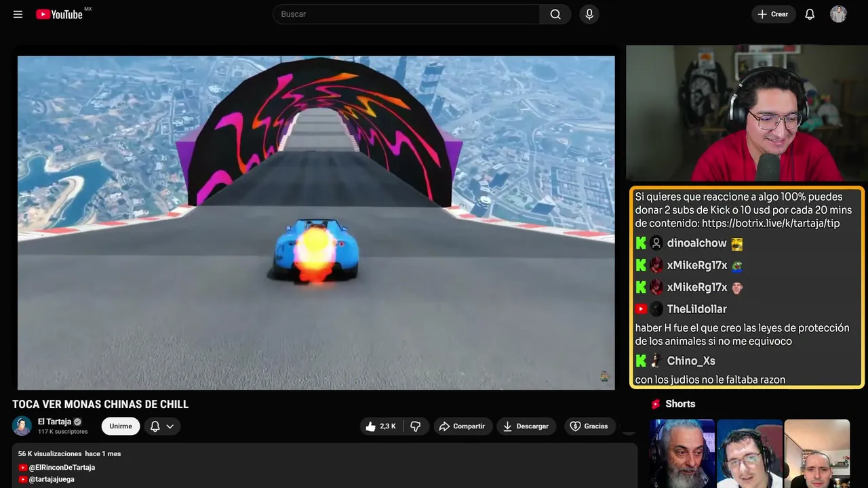Click TheLildollar's chat avatar
The height and width of the screenshot is (488, 868).
tap(656, 309)
